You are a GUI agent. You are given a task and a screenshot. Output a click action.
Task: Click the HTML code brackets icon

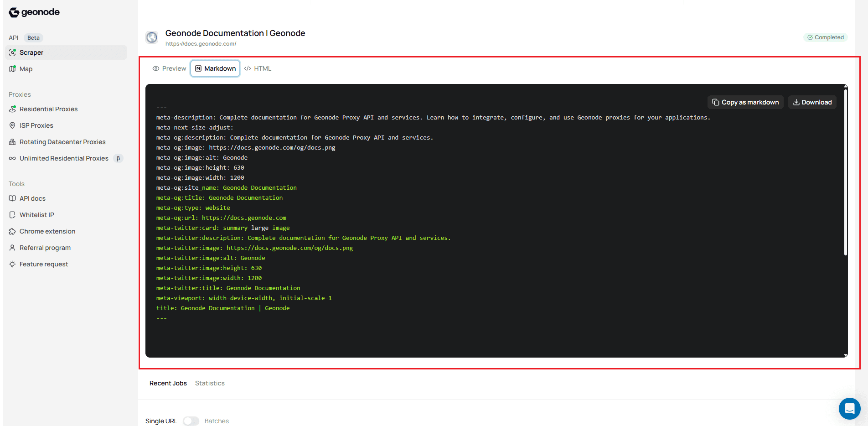click(x=248, y=68)
